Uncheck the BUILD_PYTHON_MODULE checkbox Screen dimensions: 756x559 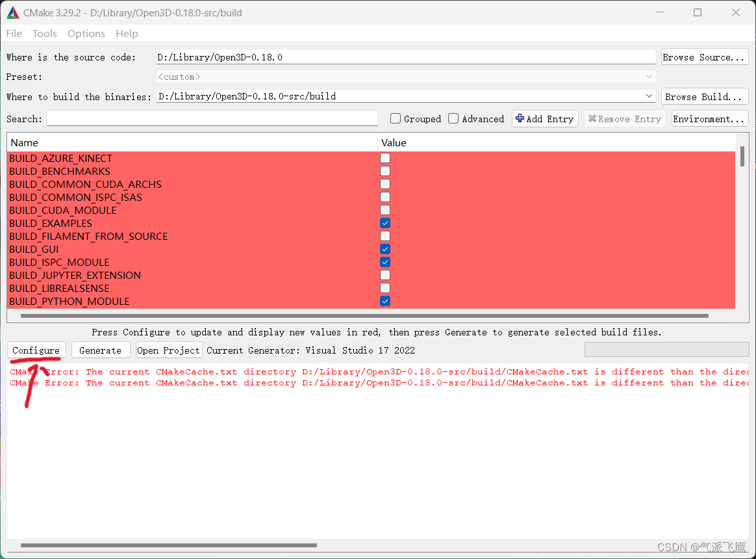coord(384,301)
